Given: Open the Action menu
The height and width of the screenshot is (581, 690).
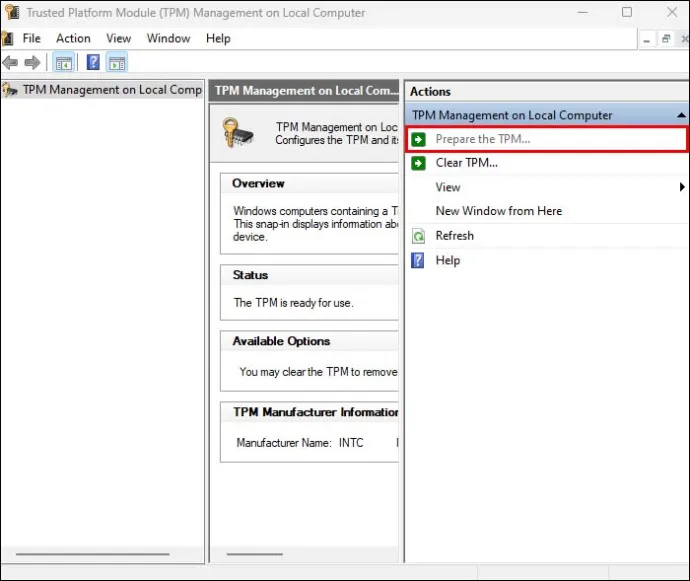Looking at the screenshot, I should [73, 39].
